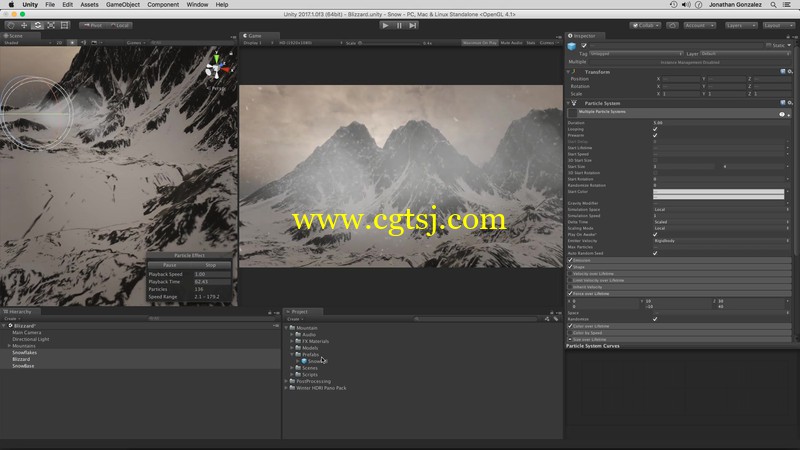This screenshot has width=800, height=450.
Task: Click Stop in Particle Effect panel
Action: 211,265
